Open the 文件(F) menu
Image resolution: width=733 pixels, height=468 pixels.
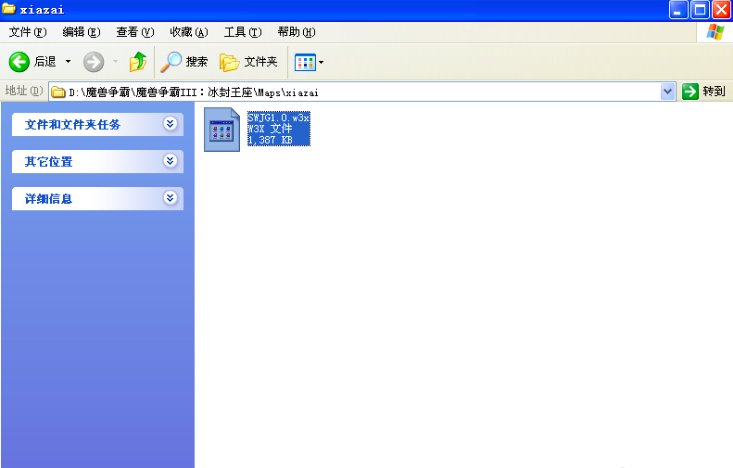(x=28, y=32)
